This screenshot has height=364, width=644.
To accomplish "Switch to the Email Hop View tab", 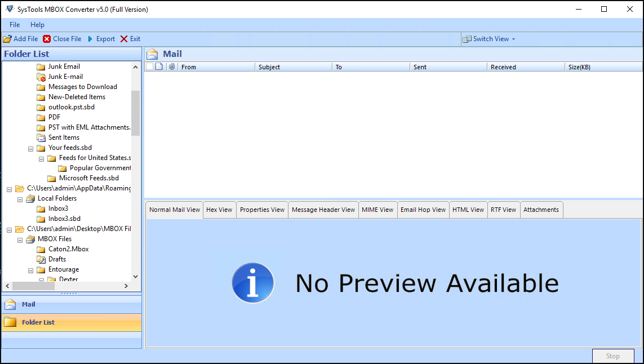I will [423, 210].
